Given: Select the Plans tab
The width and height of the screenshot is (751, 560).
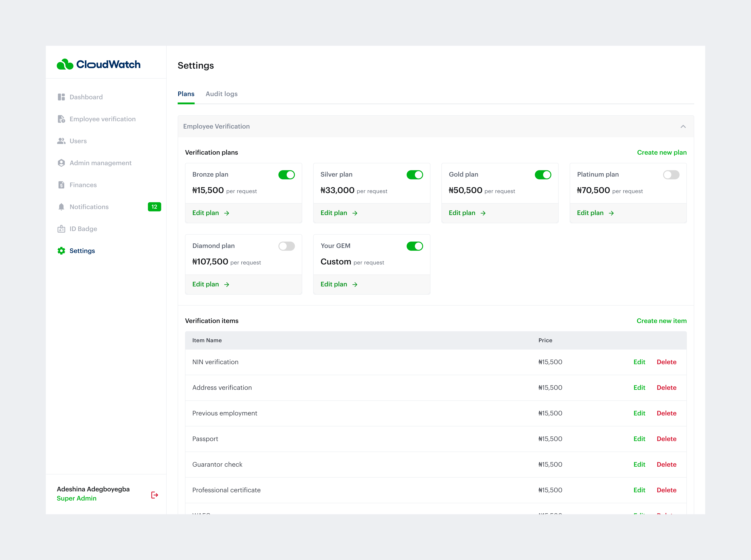Looking at the screenshot, I should pyautogui.click(x=186, y=94).
